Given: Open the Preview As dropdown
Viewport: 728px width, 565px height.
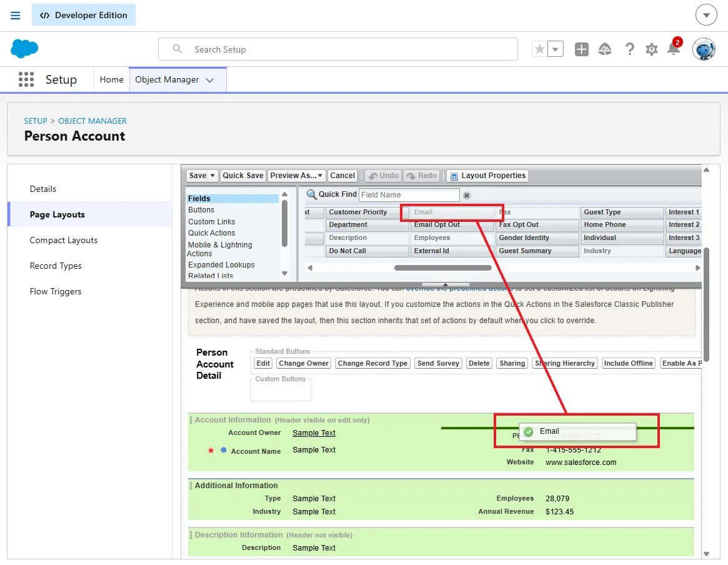Looking at the screenshot, I should click(x=296, y=176).
